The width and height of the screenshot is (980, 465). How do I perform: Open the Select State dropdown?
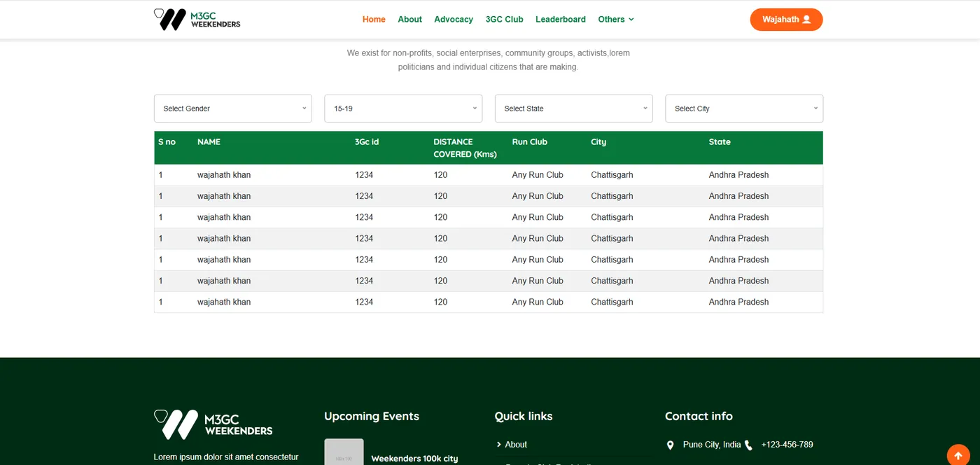[574, 109]
